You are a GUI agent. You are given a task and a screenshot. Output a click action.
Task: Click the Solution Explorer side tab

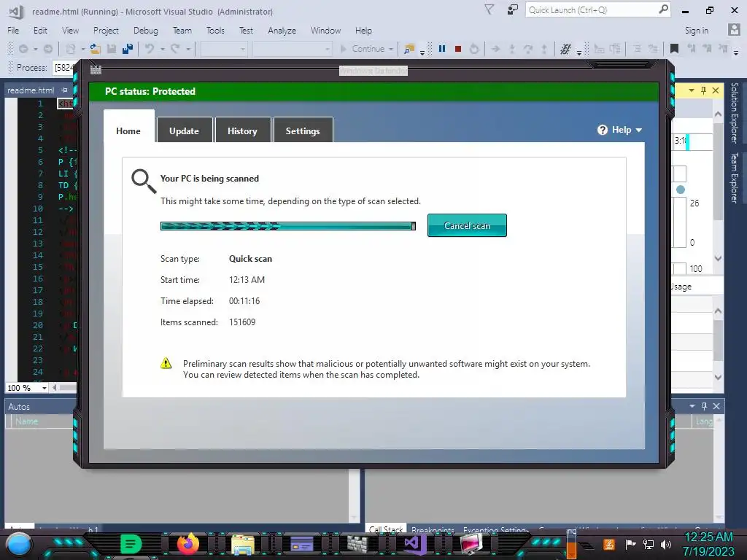coord(734,112)
